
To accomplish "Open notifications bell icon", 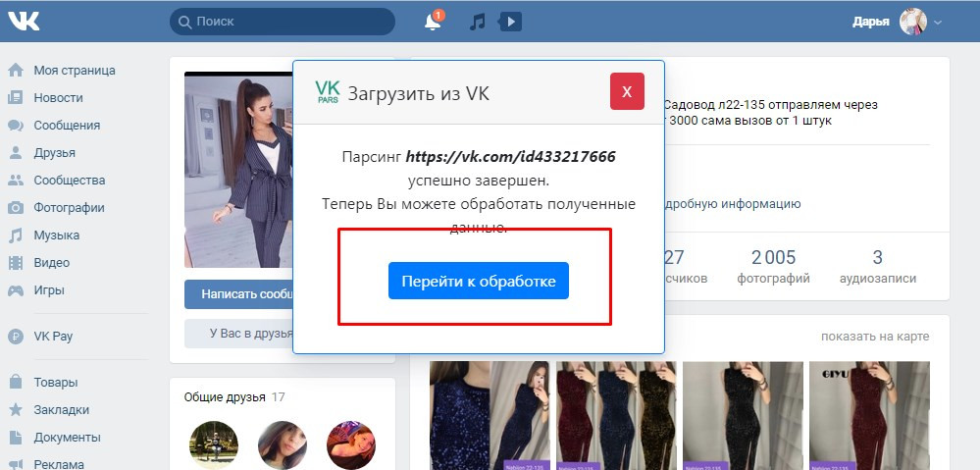I will coord(433,22).
